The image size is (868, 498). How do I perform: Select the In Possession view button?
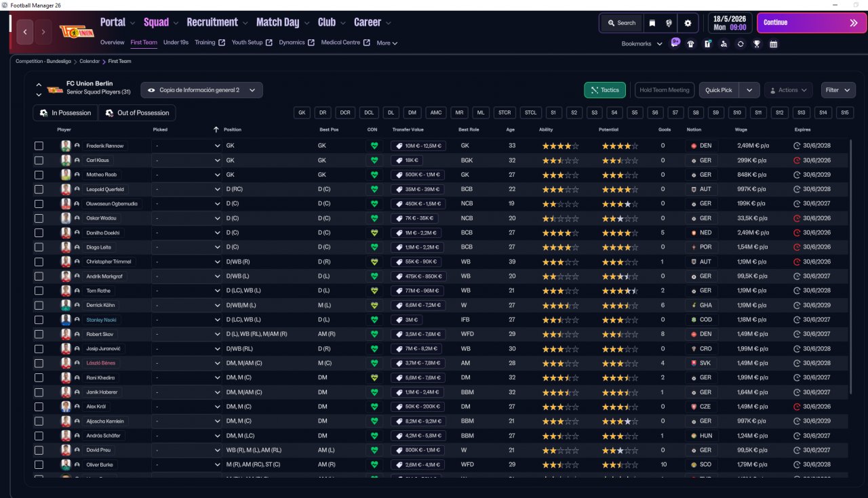click(65, 113)
